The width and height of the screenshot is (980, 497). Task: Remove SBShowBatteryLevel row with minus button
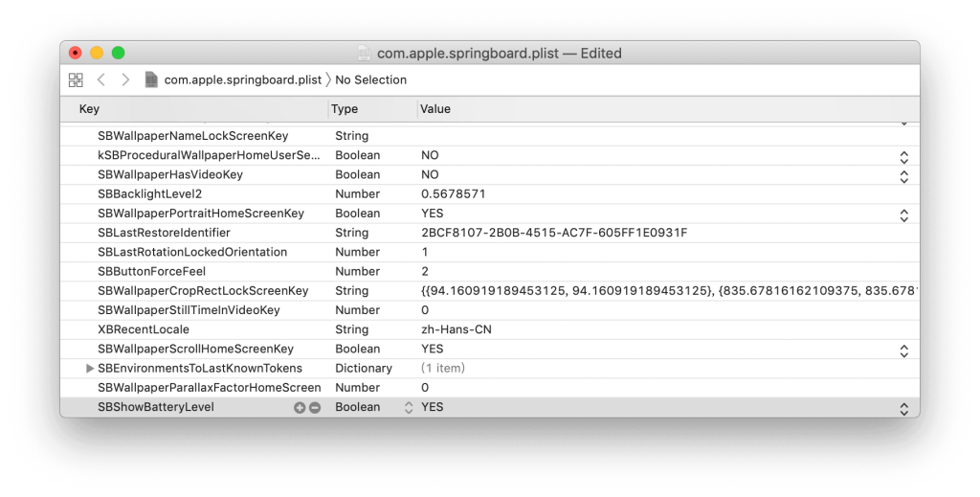(315, 408)
